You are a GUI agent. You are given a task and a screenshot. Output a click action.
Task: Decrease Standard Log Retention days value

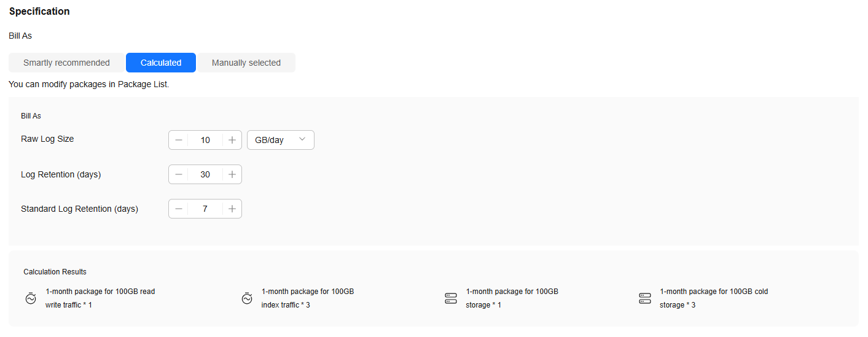coord(179,209)
